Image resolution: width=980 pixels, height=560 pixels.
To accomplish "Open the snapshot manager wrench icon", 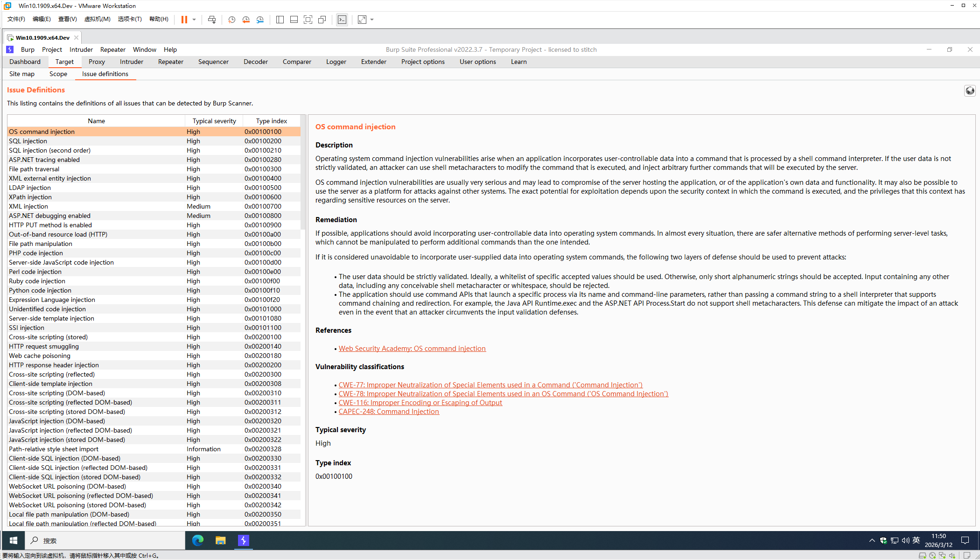I will point(260,20).
